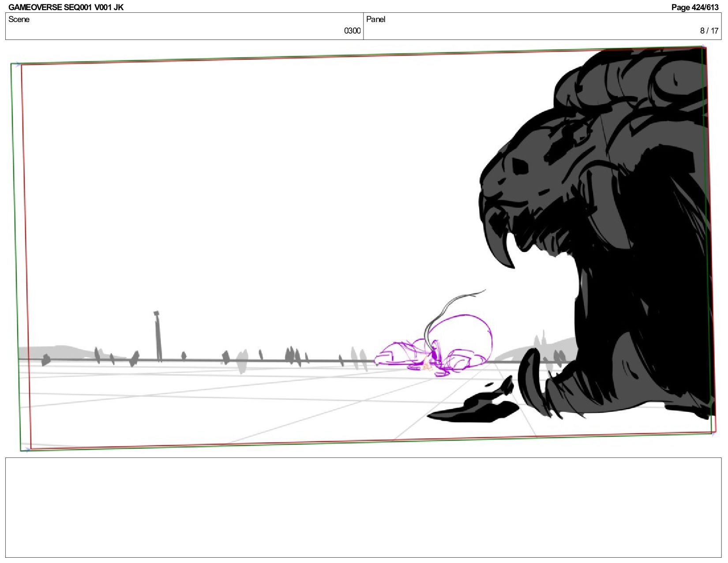This screenshot has width=728, height=563.
Task: Click the scene number 0300
Action: point(352,31)
